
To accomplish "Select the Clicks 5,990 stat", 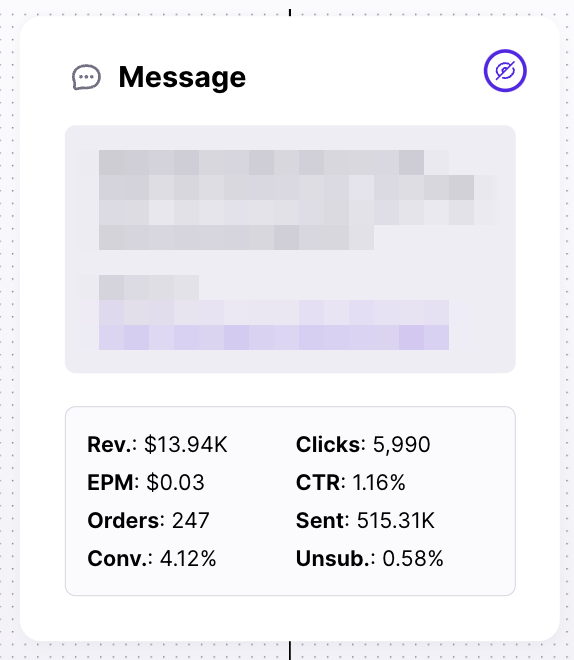I will 363,444.
